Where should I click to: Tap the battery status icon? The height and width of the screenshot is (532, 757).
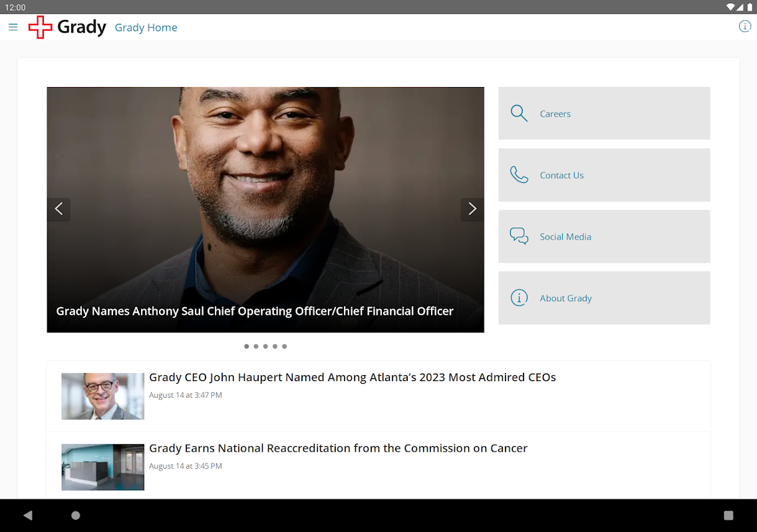tap(750, 7)
